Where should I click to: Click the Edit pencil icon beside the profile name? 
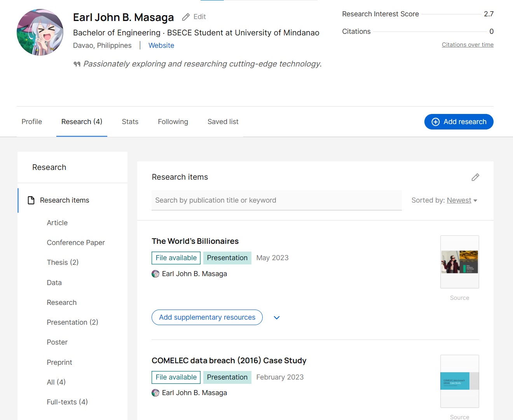186,17
